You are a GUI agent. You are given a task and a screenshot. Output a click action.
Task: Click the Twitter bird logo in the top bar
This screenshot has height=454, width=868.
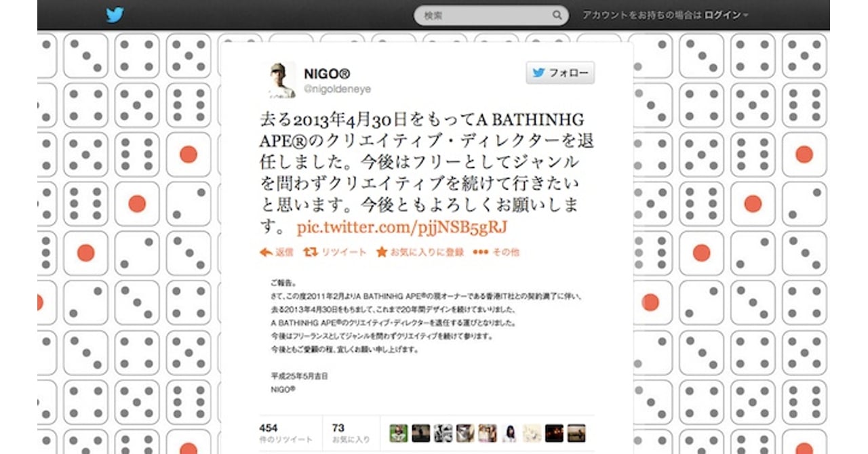tap(115, 14)
